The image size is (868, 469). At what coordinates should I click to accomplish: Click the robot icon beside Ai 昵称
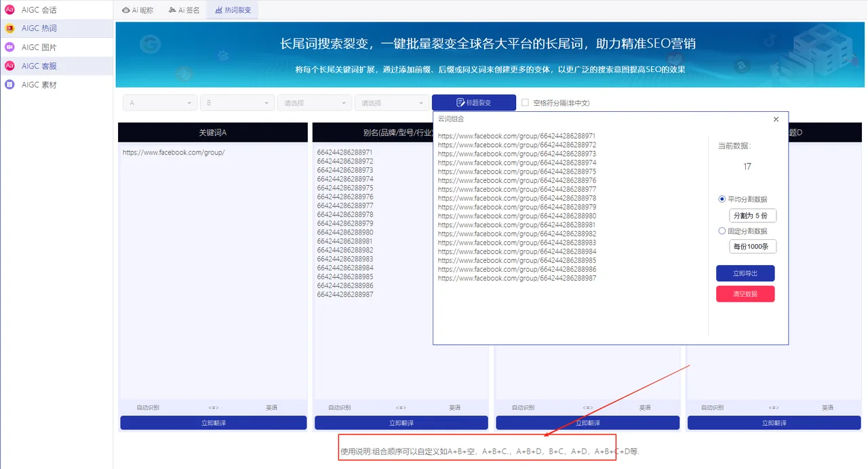(x=126, y=10)
